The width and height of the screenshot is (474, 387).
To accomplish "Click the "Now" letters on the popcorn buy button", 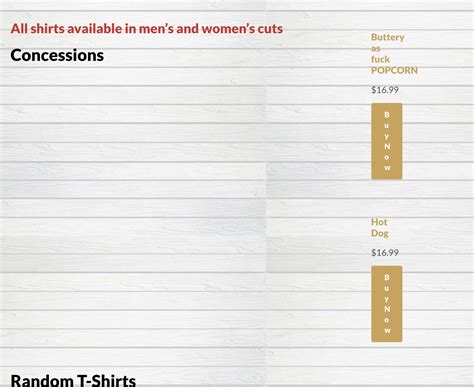I will point(387,157).
